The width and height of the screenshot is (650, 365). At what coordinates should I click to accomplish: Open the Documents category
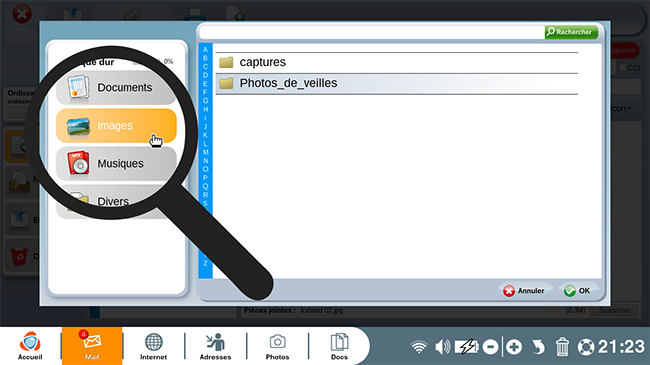coord(116,88)
